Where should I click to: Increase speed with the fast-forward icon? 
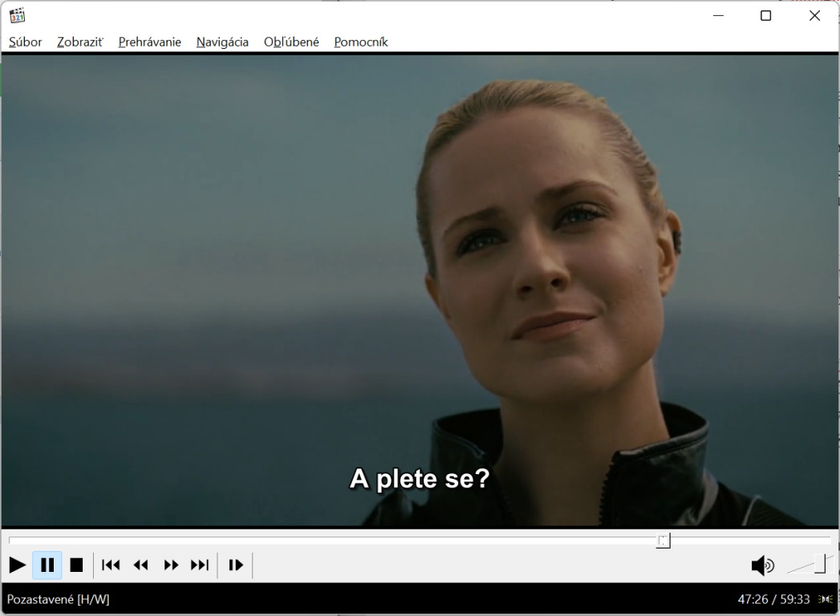(171, 565)
